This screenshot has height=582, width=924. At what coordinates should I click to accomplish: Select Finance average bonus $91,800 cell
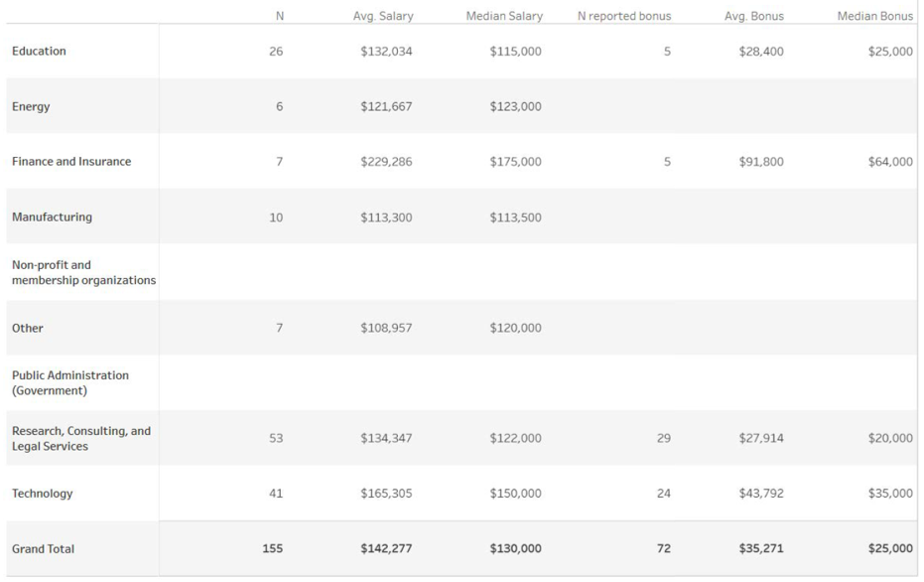pos(761,162)
